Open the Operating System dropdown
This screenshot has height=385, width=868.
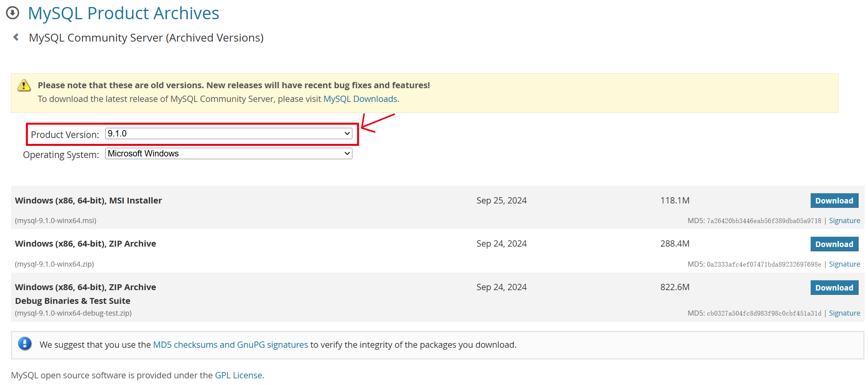[228, 154]
